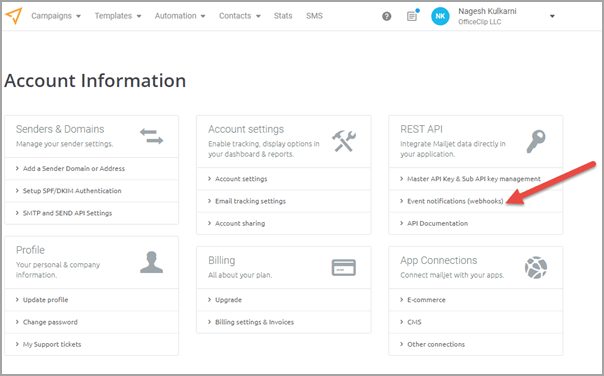The width and height of the screenshot is (604, 376).
Task: Open the Contacts dropdown menu
Action: (240, 16)
